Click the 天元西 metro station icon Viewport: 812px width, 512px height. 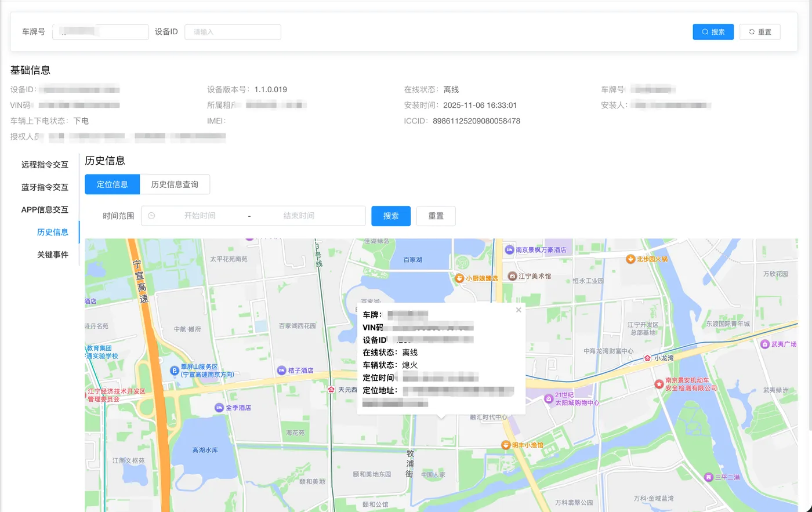click(331, 390)
